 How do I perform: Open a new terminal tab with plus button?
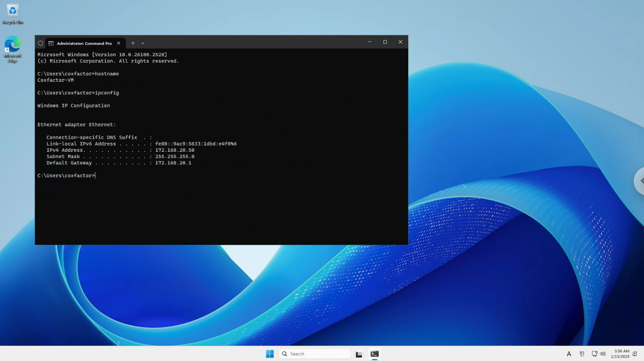click(x=133, y=43)
